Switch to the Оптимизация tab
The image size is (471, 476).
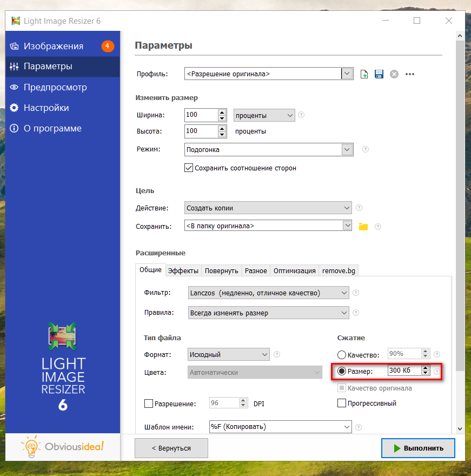tap(294, 271)
